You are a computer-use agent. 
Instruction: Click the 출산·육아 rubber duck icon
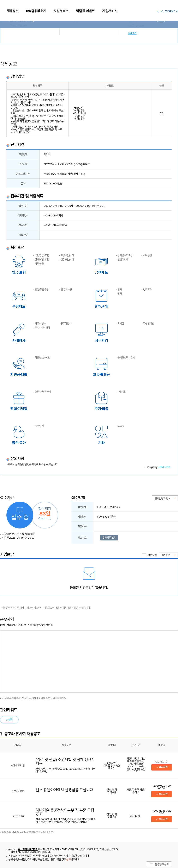coord(19,432)
